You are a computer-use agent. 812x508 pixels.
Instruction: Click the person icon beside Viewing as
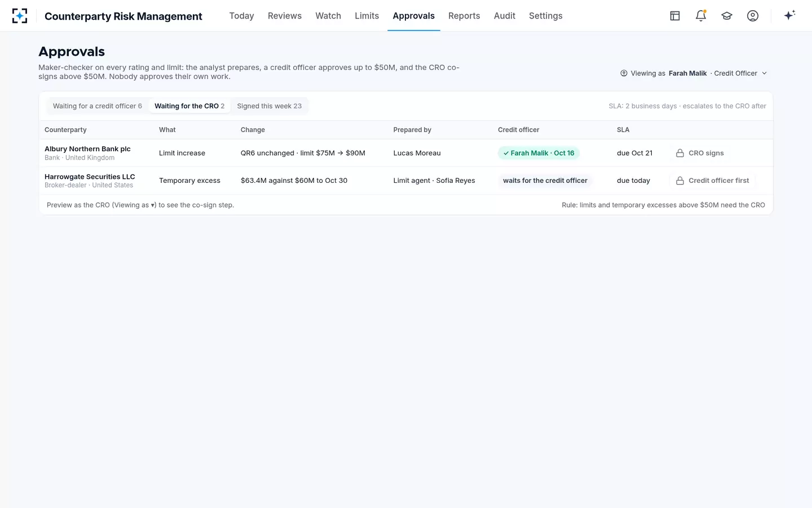click(x=624, y=73)
